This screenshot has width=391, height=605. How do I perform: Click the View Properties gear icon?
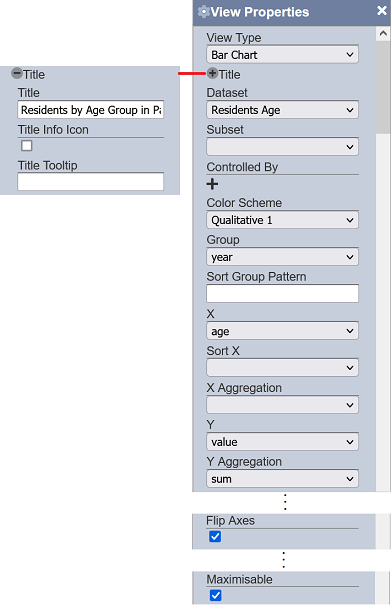(203, 12)
